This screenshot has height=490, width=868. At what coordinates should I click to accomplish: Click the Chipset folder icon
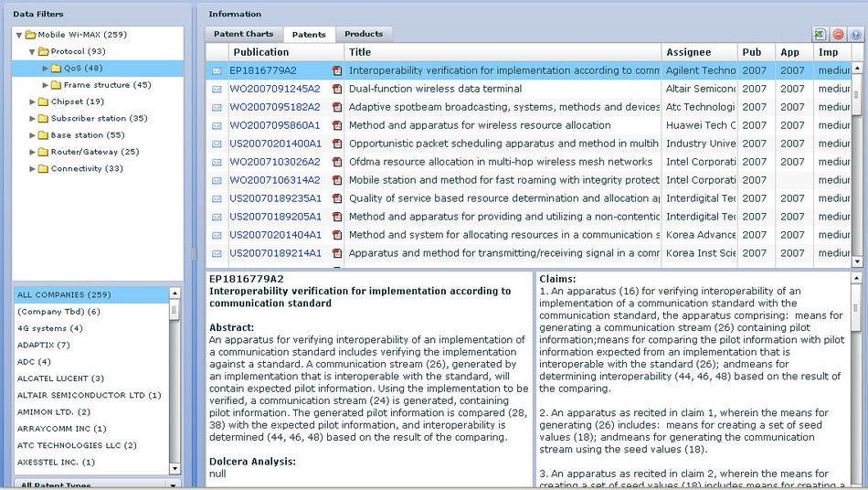click(43, 101)
